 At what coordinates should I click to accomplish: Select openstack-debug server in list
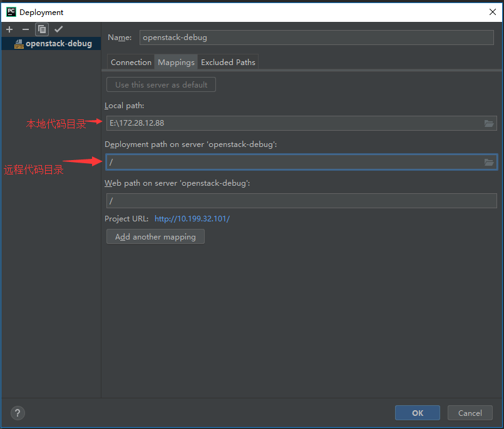(51, 44)
